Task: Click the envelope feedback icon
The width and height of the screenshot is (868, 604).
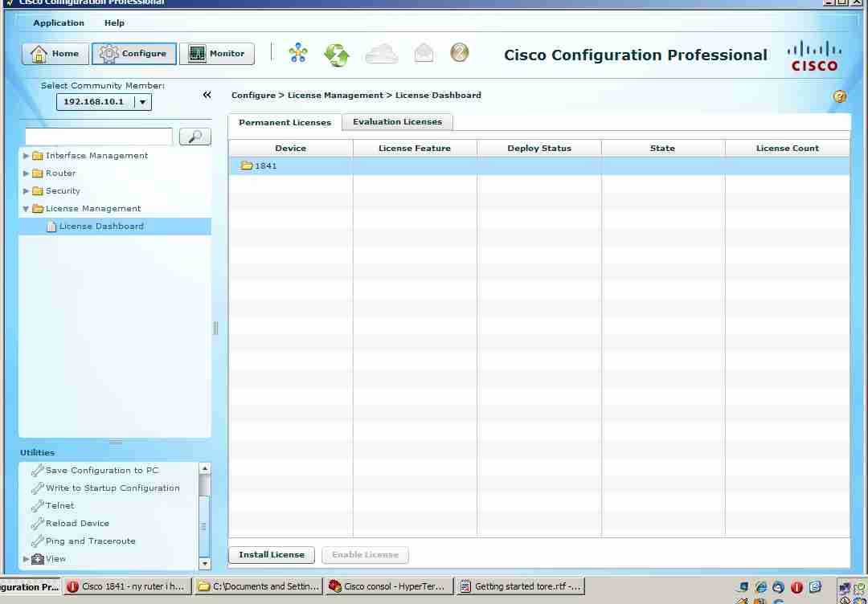Action: 424,52
